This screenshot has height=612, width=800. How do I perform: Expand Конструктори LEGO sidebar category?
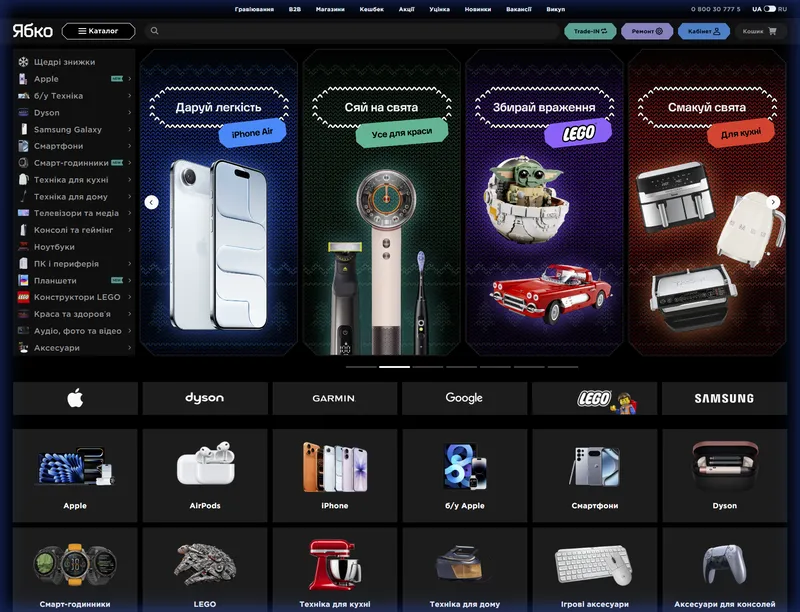tap(76, 297)
